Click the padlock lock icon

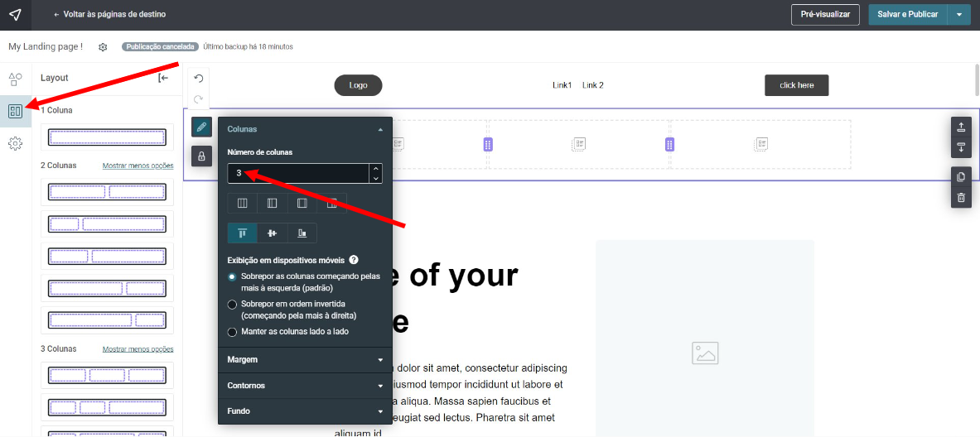[x=201, y=156]
